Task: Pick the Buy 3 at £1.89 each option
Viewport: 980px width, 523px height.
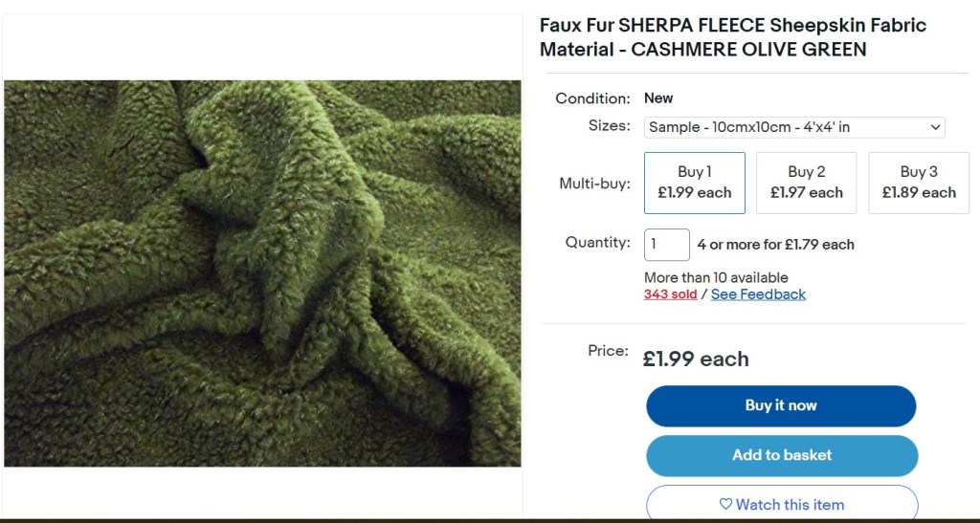Action: pos(918,183)
